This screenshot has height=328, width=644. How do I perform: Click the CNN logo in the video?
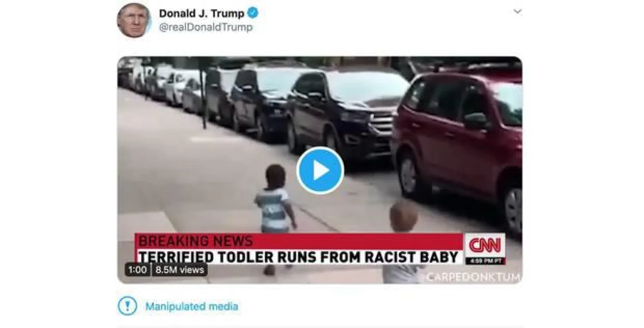click(x=485, y=246)
